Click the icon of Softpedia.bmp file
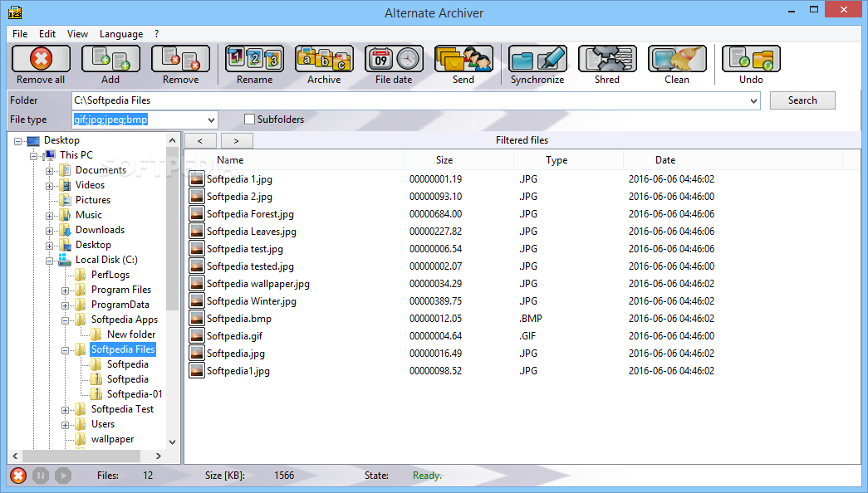 [x=197, y=318]
